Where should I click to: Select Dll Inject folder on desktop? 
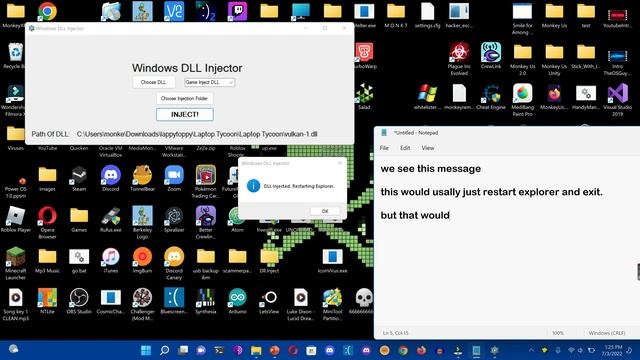point(269,260)
